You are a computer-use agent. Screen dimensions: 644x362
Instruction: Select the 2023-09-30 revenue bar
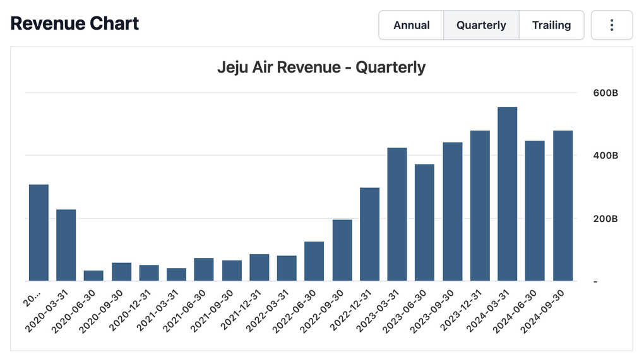453,212
